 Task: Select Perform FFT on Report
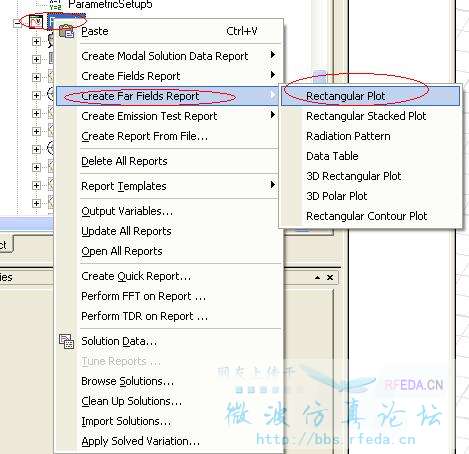click(144, 296)
